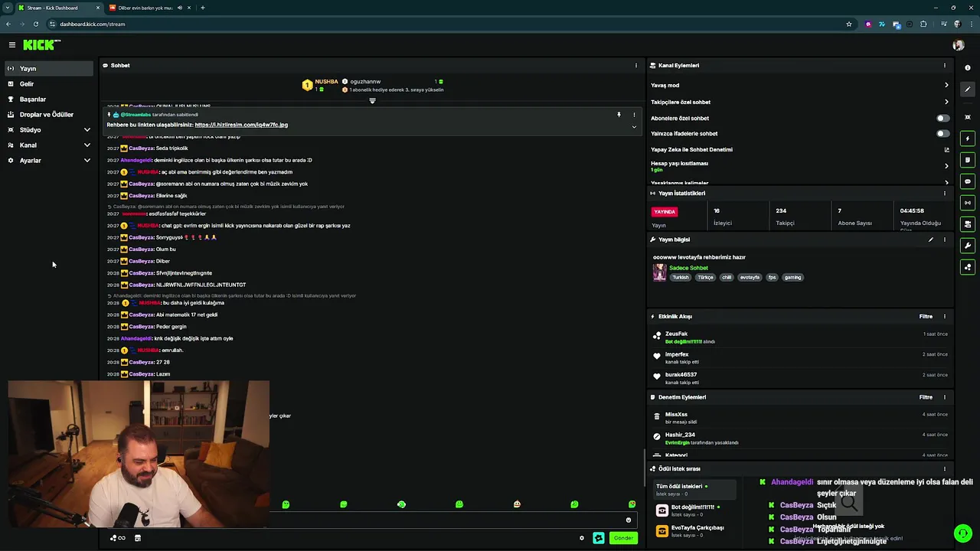Open Etkinlik Akışı panel options menu
The image size is (980, 551).
tap(944, 316)
